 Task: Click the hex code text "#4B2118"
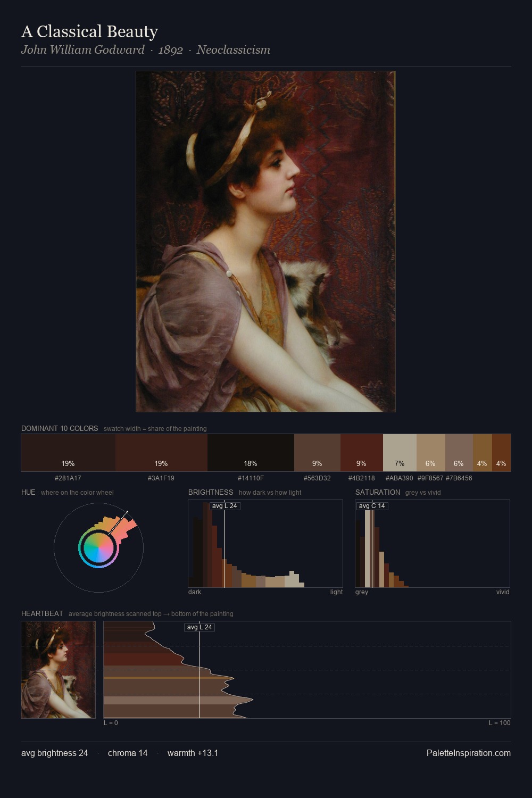tap(362, 478)
